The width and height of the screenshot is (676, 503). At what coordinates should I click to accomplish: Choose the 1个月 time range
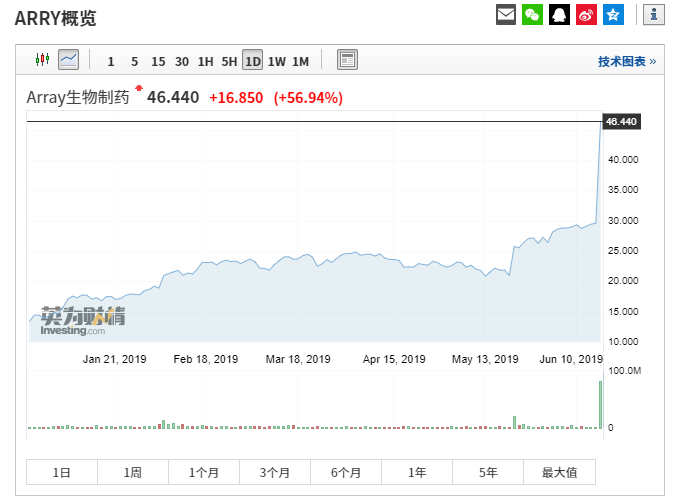pyautogui.click(x=204, y=472)
